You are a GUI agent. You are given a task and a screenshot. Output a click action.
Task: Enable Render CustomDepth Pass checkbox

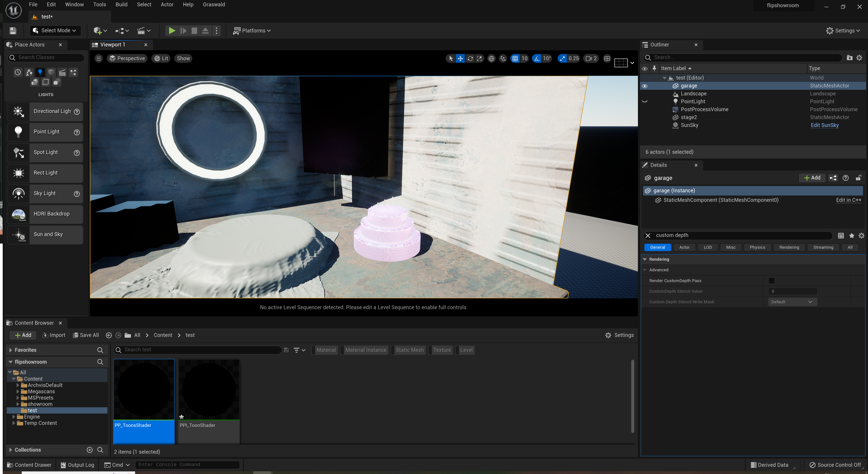coord(771,281)
